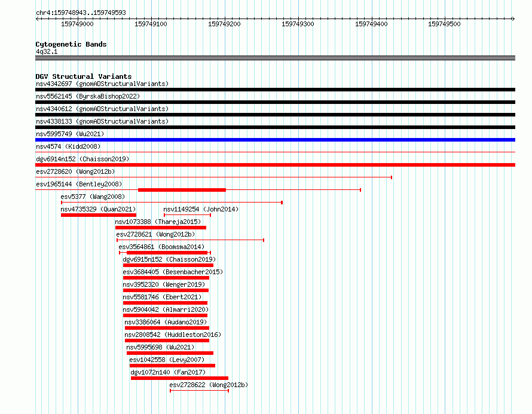Click the thin esv2728622 interval line
The width and height of the screenshot is (532, 414).
pos(200,391)
